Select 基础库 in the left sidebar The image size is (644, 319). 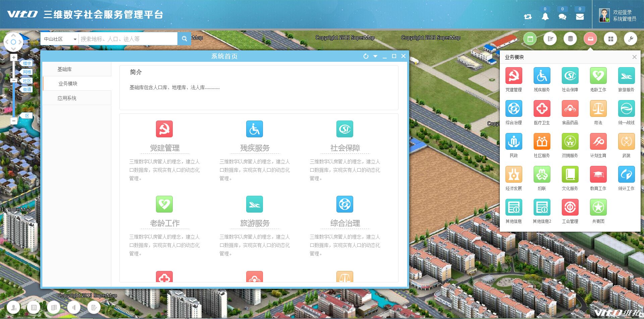coord(64,69)
